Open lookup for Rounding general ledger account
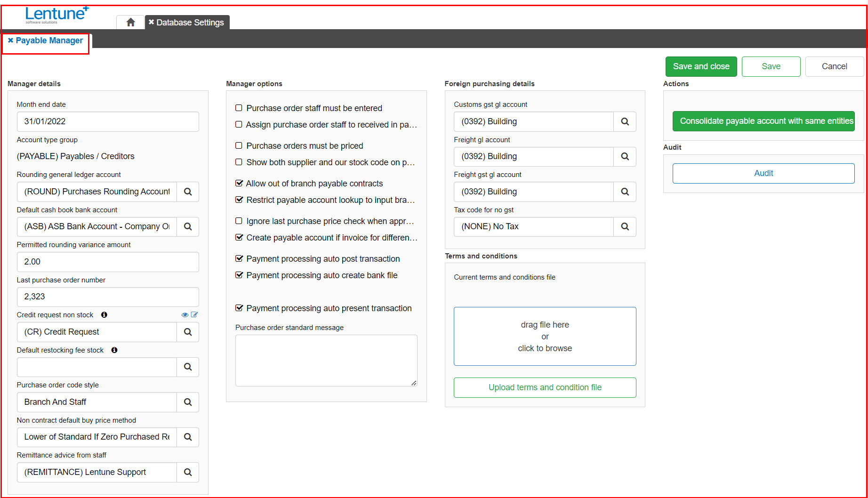Screen dimensions: 868x498 pos(187,192)
